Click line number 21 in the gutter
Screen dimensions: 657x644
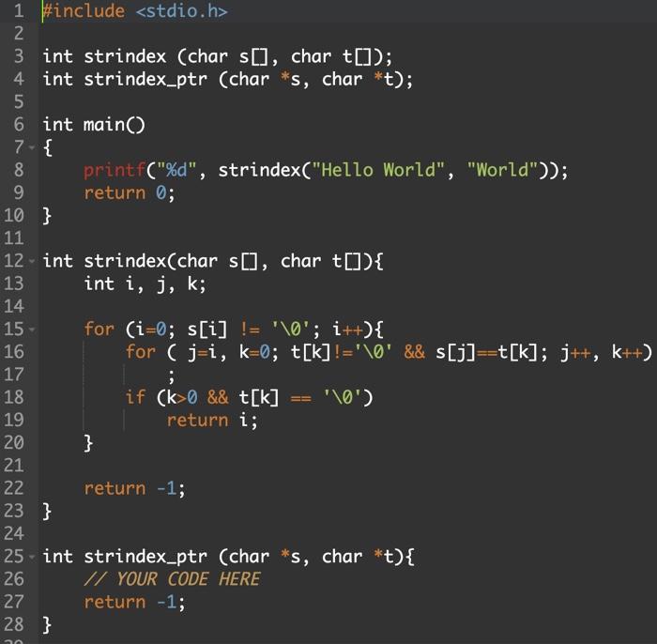pos(14,466)
